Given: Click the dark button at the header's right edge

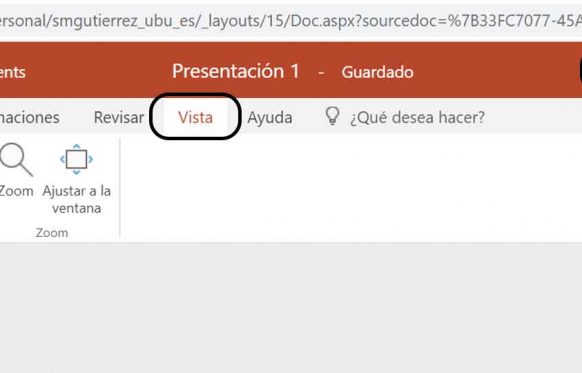Looking at the screenshot, I should [580, 71].
